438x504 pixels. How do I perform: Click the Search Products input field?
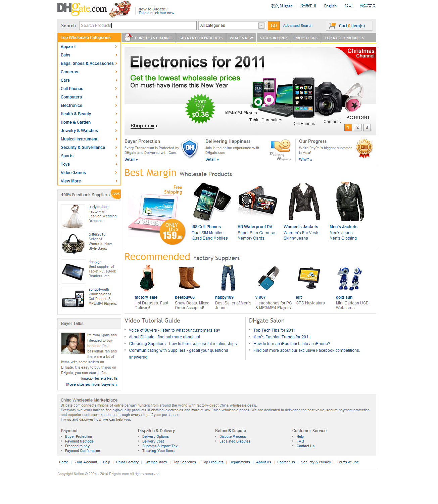point(138,26)
